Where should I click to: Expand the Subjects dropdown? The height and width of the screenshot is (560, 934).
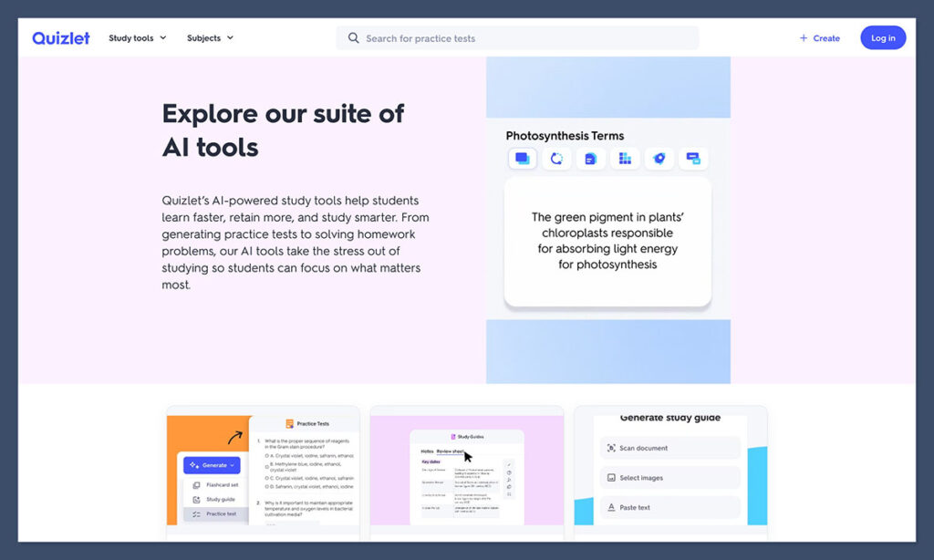coord(209,37)
